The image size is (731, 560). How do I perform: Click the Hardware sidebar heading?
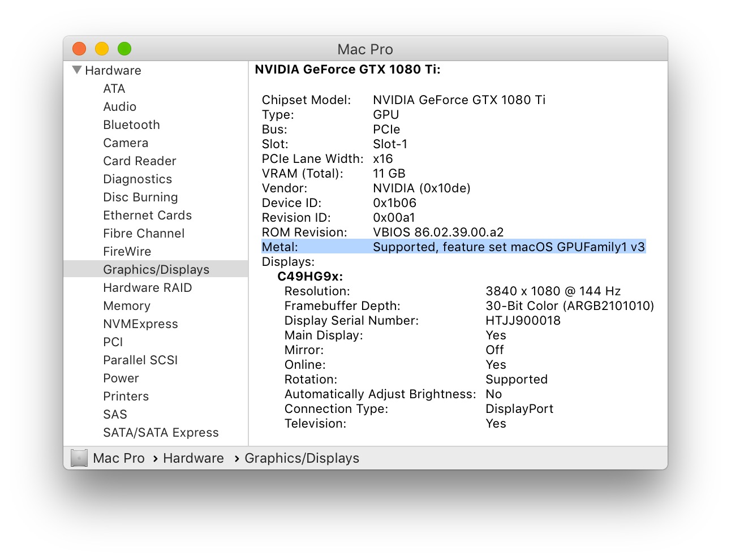click(x=113, y=70)
